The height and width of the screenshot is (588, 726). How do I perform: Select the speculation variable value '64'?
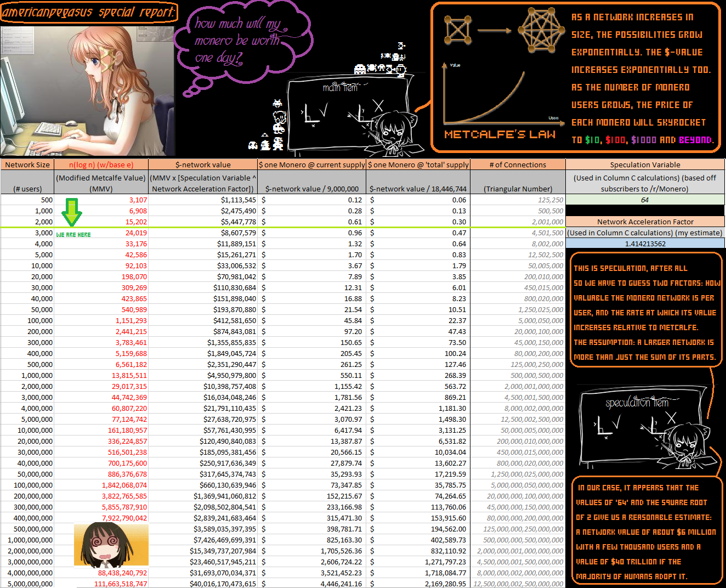(645, 200)
